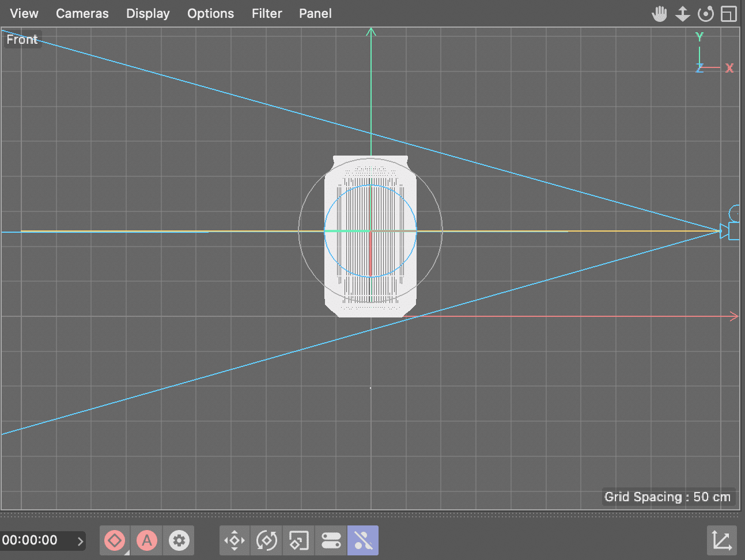
Task: Click the dolly zoom viewport arrows icon
Action: [683, 14]
